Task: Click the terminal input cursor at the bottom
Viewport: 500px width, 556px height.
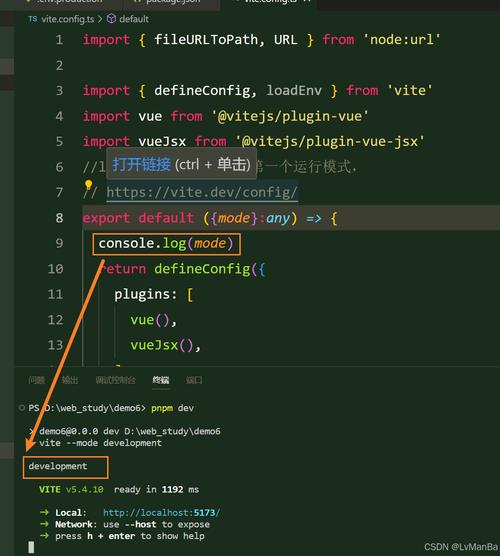Action: (x=31, y=547)
